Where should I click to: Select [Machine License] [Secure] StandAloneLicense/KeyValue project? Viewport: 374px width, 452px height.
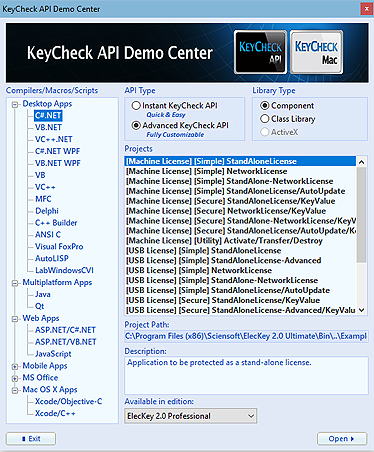(x=240, y=201)
